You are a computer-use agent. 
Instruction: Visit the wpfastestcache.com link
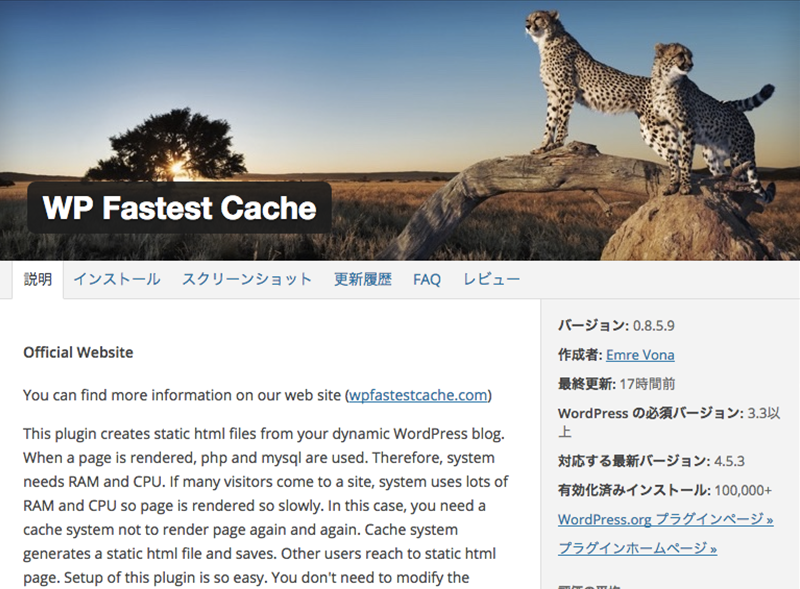click(418, 395)
